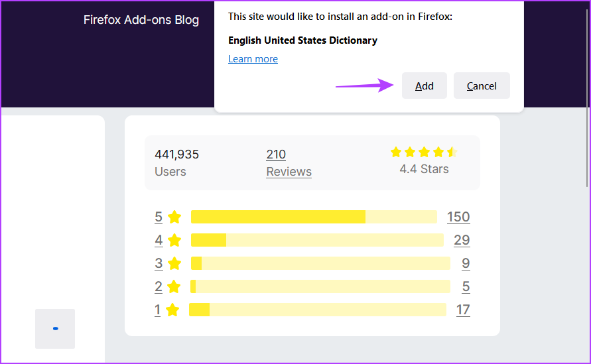Click the gray box with blue dot

55,329
